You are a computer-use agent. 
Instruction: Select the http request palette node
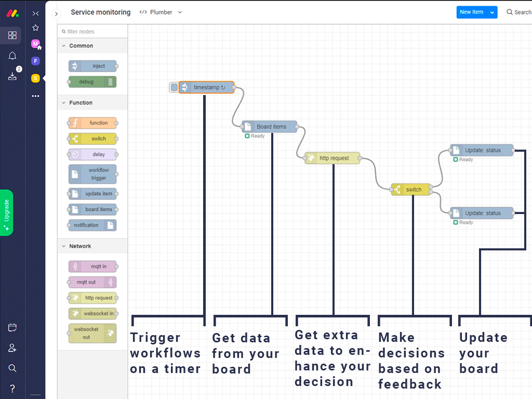pos(92,298)
